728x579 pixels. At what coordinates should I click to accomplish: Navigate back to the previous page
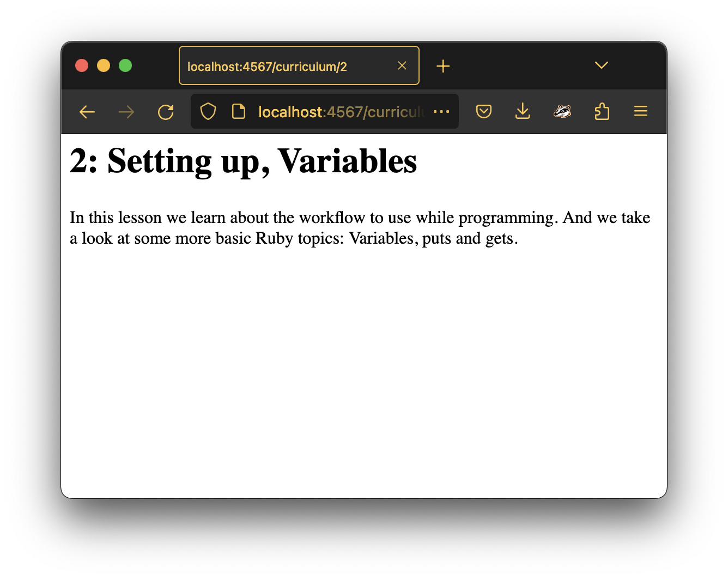click(87, 112)
